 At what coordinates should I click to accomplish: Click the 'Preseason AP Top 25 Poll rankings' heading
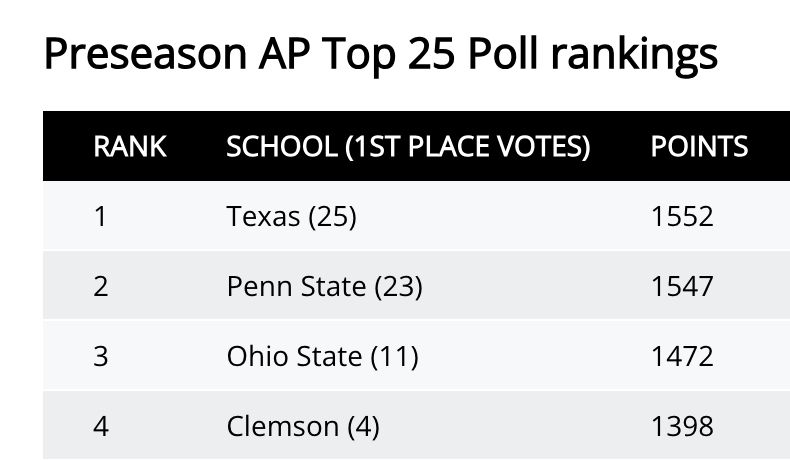point(381,54)
